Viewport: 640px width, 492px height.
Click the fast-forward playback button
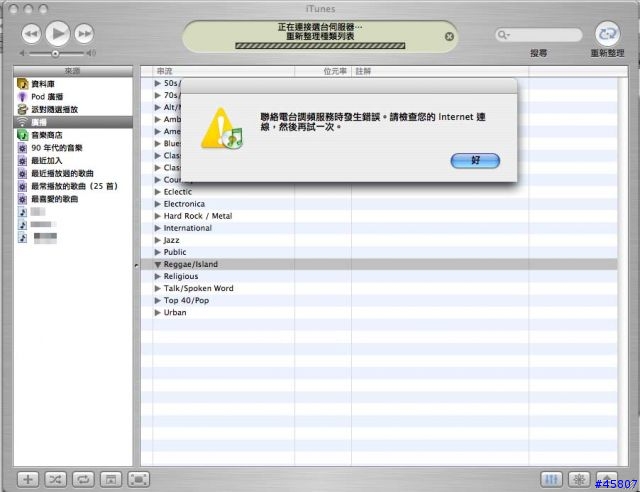pos(84,33)
